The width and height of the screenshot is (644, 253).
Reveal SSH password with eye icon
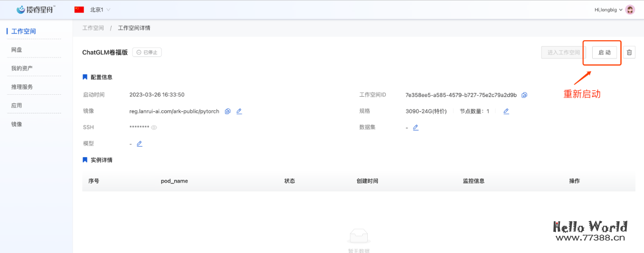(x=154, y=128)
